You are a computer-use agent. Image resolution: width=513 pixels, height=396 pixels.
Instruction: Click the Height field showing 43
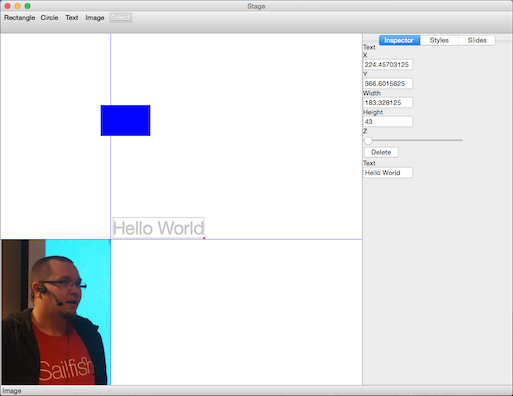pos(388,122)
